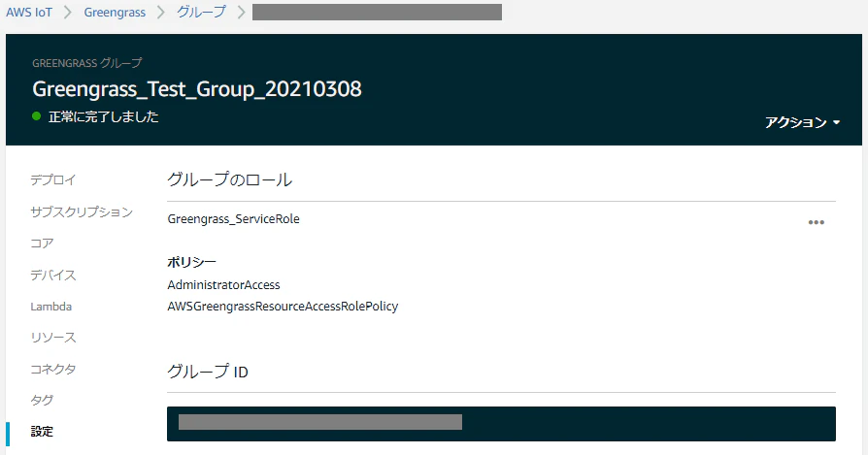
Task: Open the タグ sidebar section
Action: coord(42,400)
